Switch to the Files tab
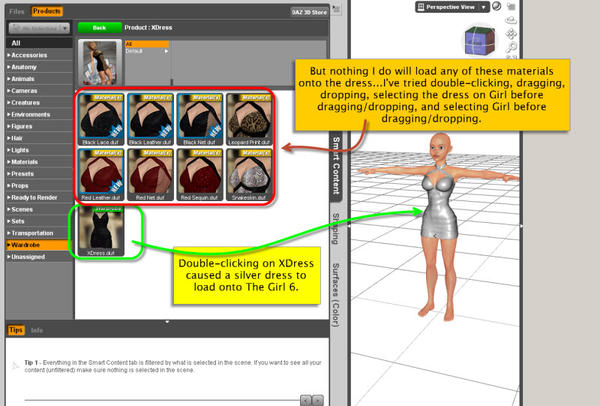Screen dimensions: 600x406 pos(16,11)
